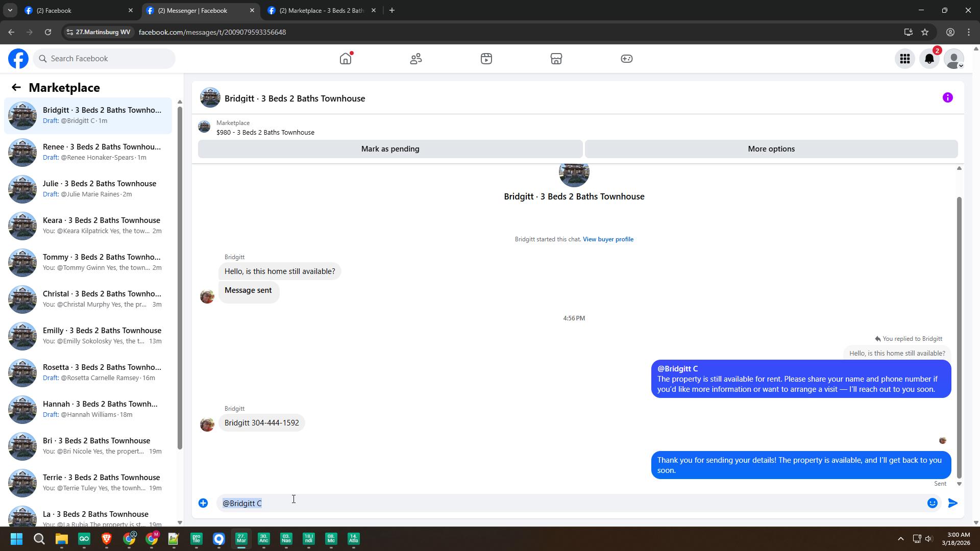Select the Bridgitt conversation row
Image resolution: width=980 pixels, height=551 pixels.
tap(88, 115)
